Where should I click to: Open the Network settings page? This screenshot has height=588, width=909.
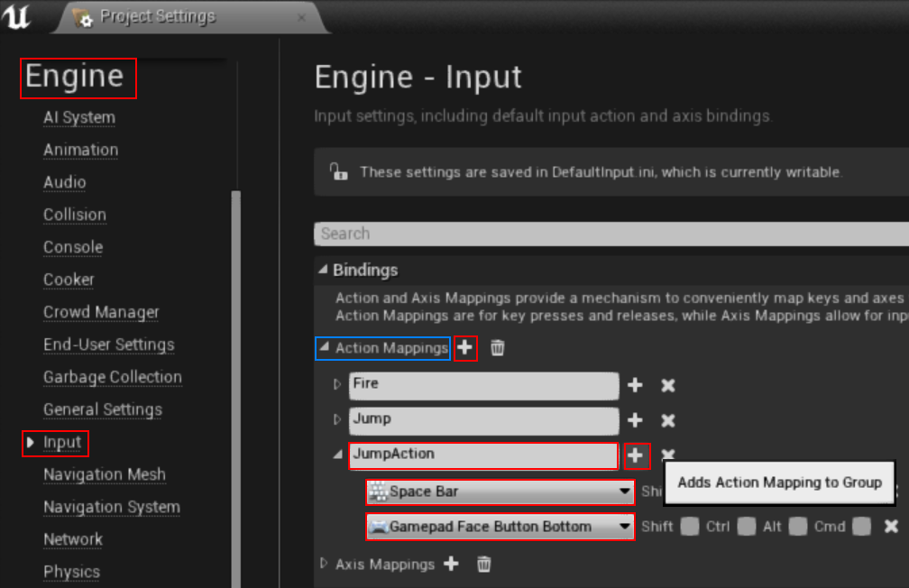point(72,539)
